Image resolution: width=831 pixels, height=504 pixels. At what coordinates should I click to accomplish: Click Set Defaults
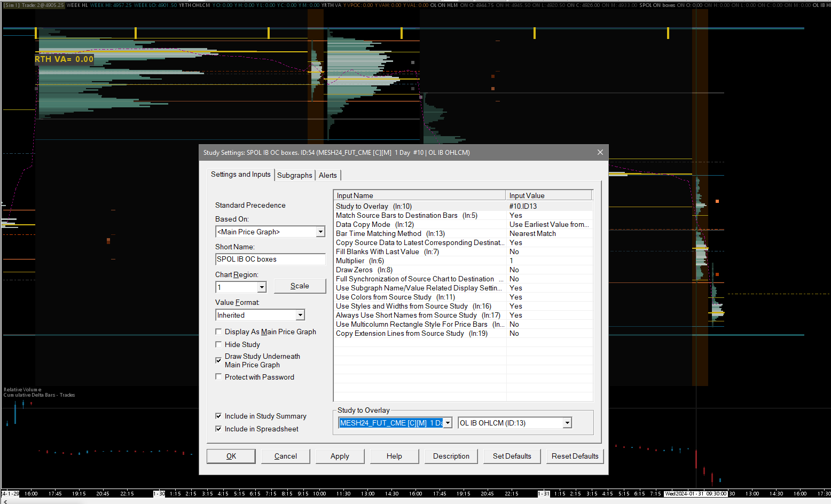tap(512, 456)
